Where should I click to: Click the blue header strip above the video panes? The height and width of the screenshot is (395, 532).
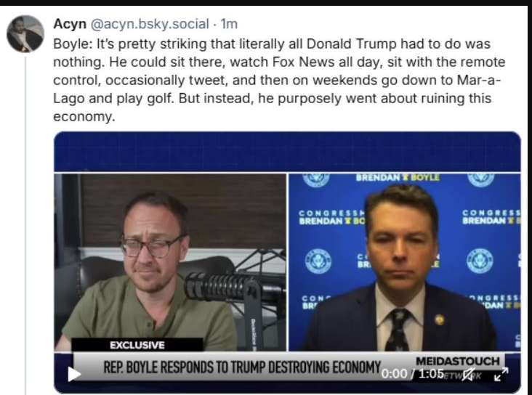[x=287, y=152]
